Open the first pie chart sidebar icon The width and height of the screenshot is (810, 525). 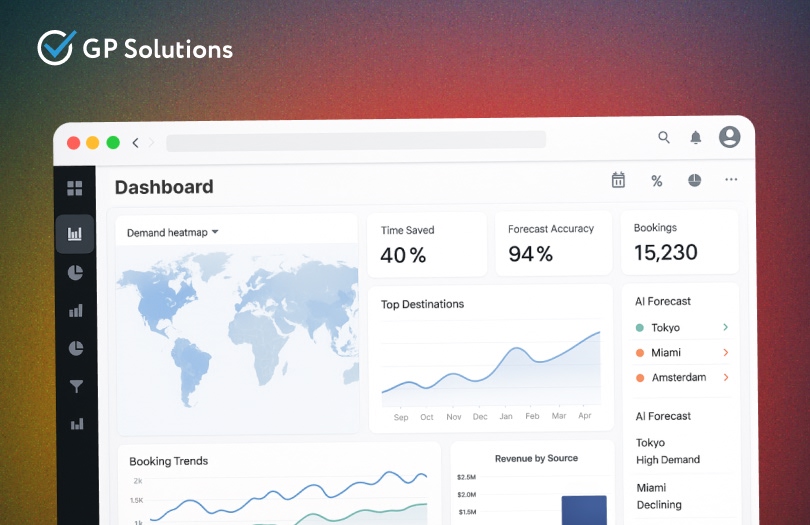75,272
